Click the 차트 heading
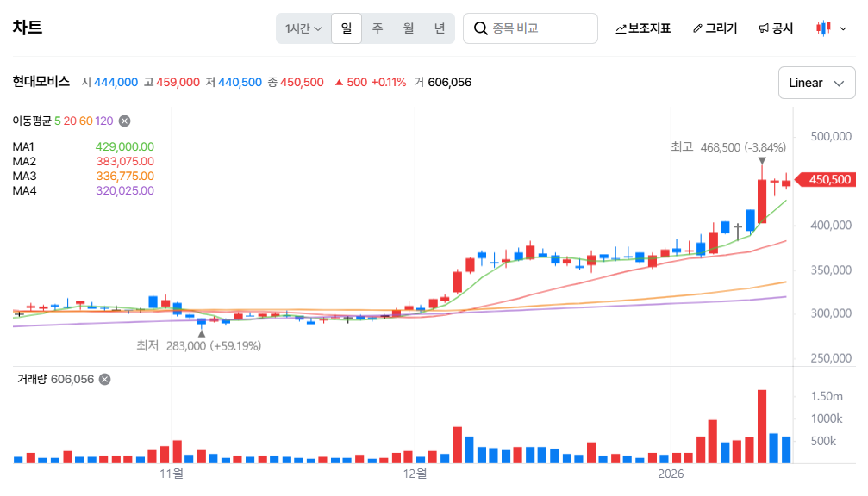 [x=27, y=27]
